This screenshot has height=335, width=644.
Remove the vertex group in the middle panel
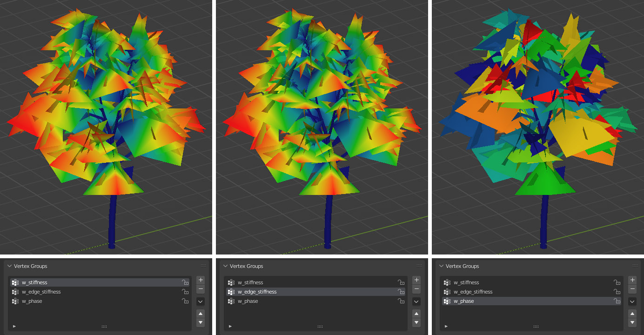coord(416,289)
